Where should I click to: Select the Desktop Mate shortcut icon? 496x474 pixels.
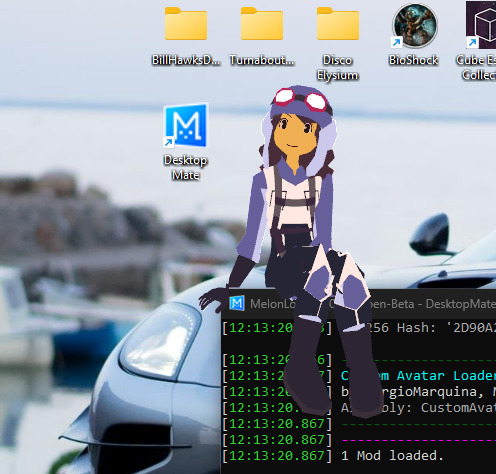(x=186, y=126)
